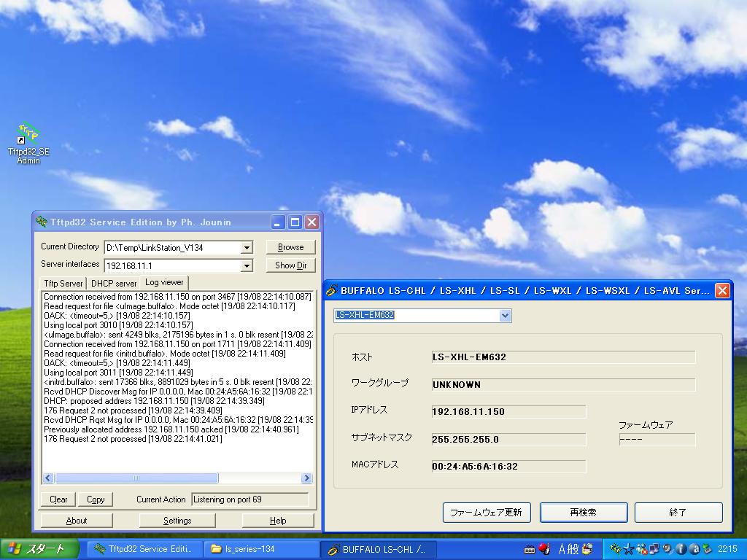Click the ファームウェア version field
Image resolution: width=747 pixels, height=560 pixels.
point(657,440)
